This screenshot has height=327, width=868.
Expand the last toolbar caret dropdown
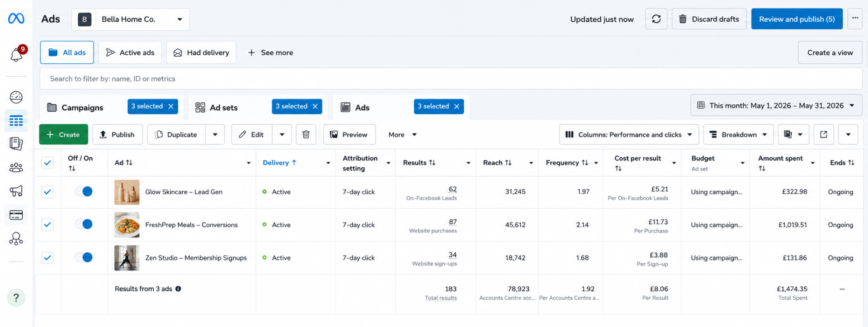click(x=848, y=134)
